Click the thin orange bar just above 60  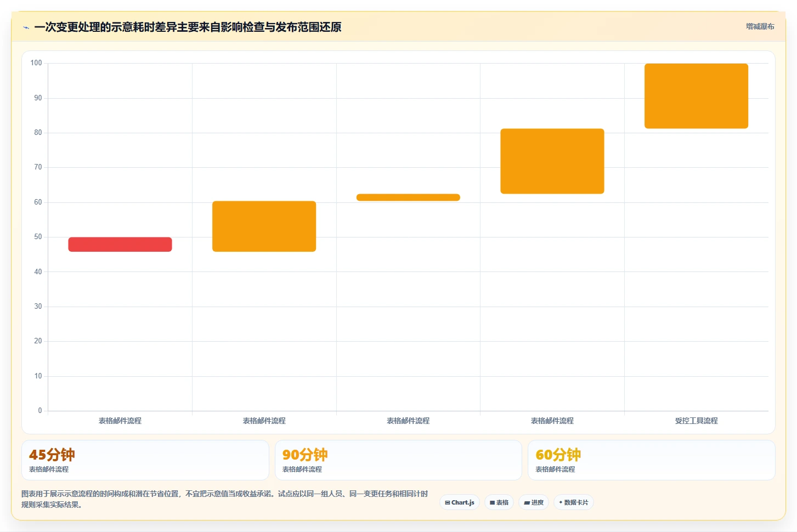point(408,197)
